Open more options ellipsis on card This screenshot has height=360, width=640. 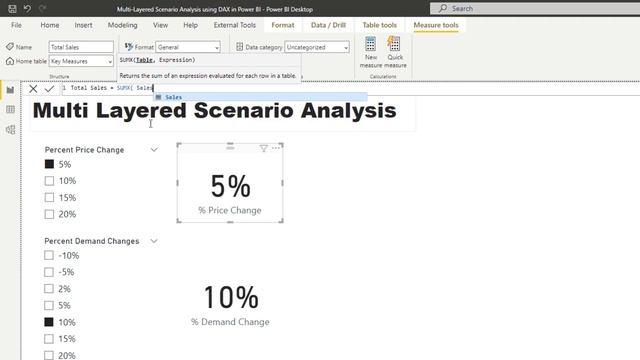coord(276,148)
